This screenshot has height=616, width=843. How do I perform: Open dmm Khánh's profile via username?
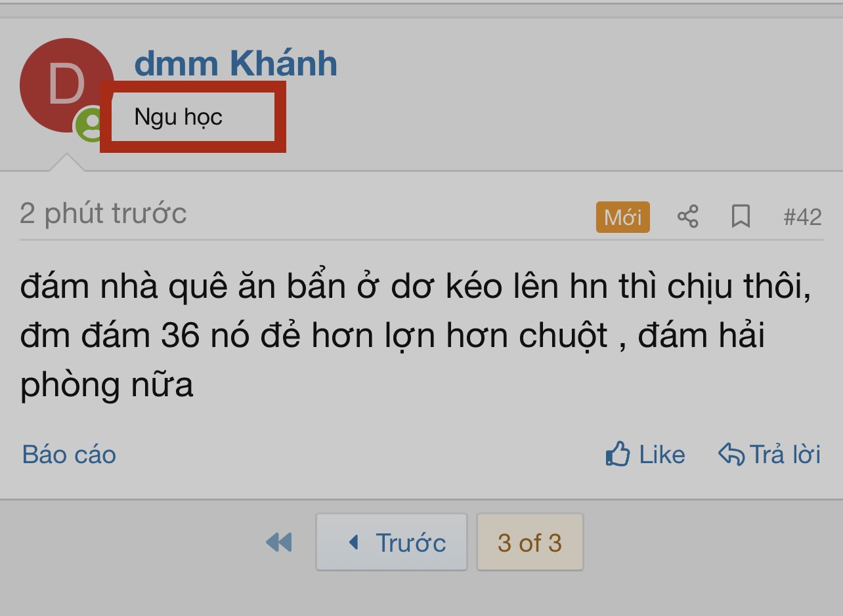pyautogui.click(x=236, y=63)
